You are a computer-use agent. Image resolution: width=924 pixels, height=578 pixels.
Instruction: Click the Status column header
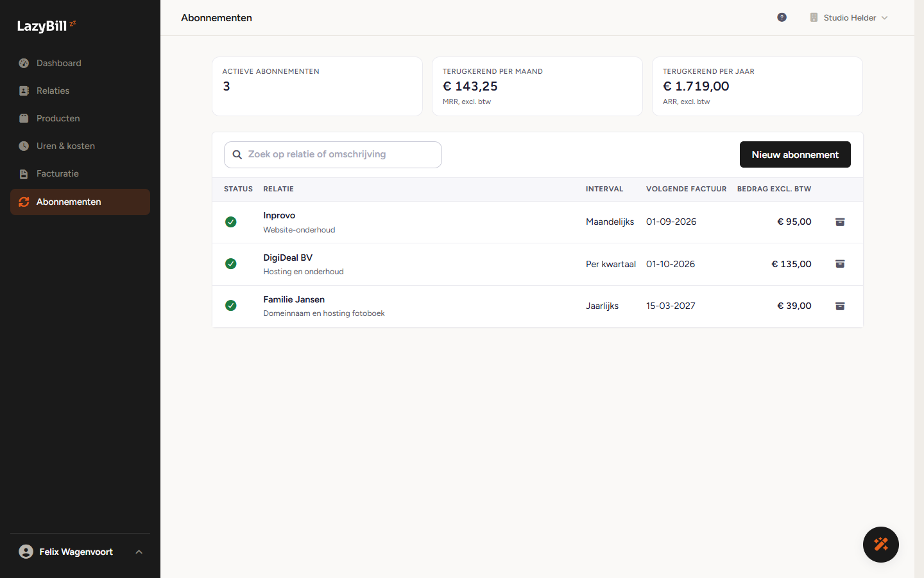[x=238, y=189]
